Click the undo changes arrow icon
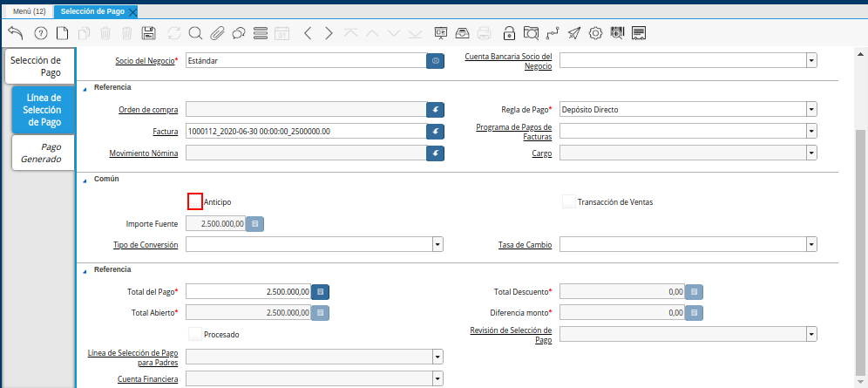The width and height of the screenshot is (868, 388). [16, 33]
